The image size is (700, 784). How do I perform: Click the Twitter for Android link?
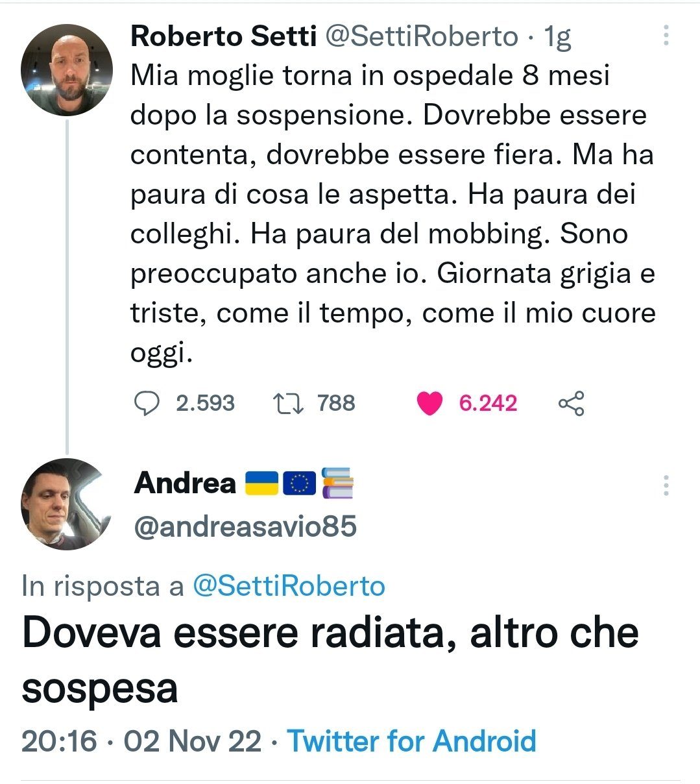[x=411, y=741]
